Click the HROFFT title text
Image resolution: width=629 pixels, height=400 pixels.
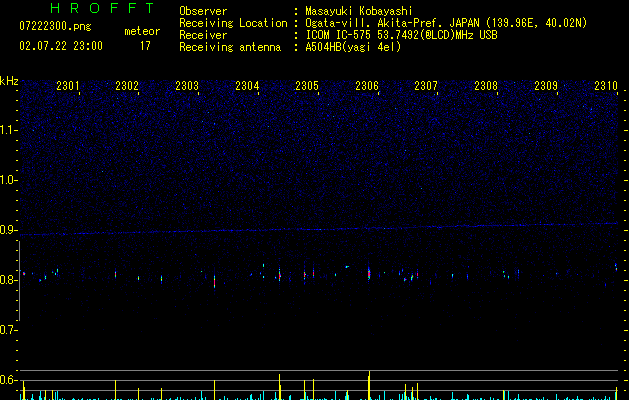(x=102, y=8)
